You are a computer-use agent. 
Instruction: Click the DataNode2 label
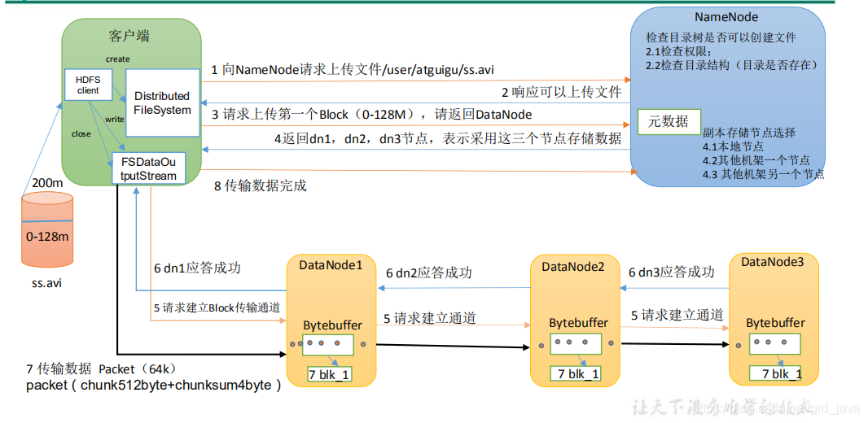[x=573, y=267]
